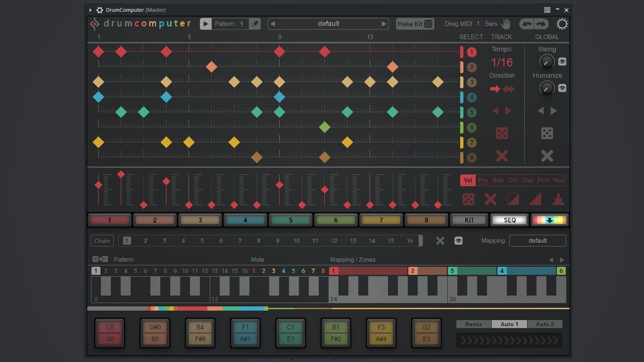This screenshot has height=362, width=644.
Task: Toggle the chain eye icon
Action: tap(458, 241)
